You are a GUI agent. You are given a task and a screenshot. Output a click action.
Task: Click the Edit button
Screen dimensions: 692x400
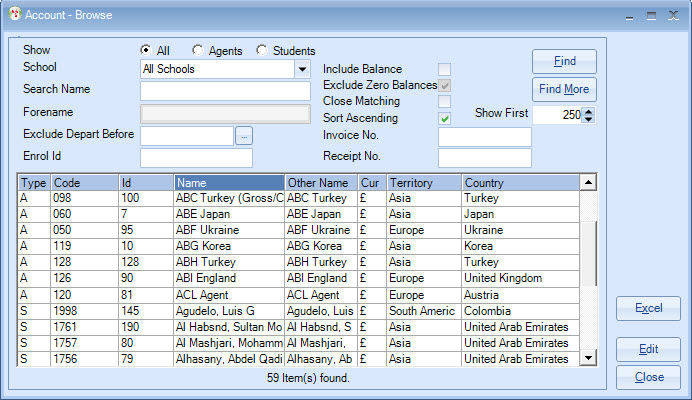point(648,349)
